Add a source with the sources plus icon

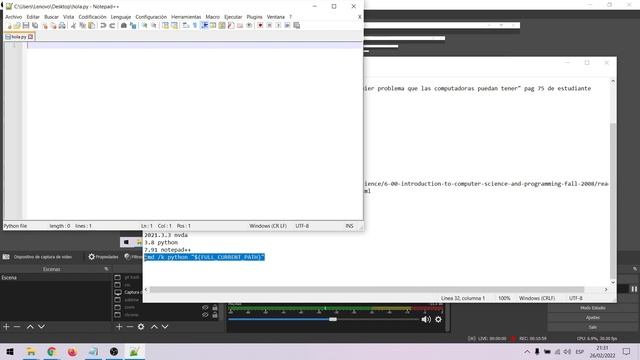point(119,327)
